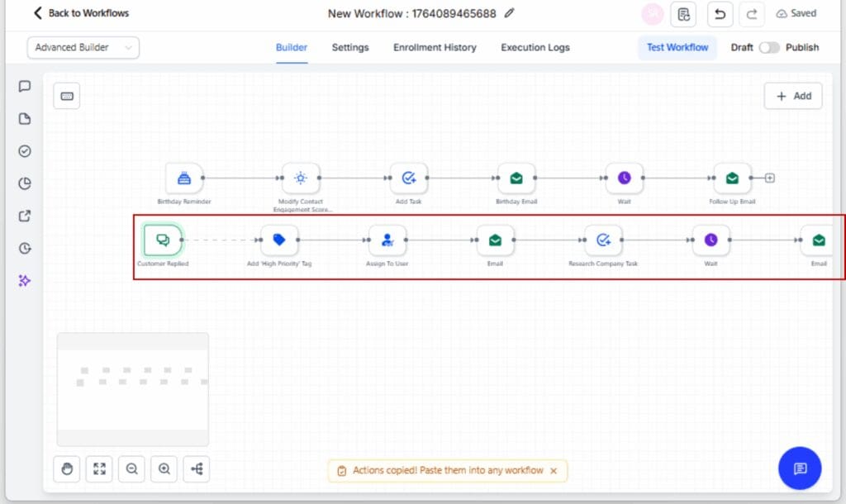Rename the workflow using the pencil icon
The height and width of the screenshot is (504, 846).
point(509,13)
